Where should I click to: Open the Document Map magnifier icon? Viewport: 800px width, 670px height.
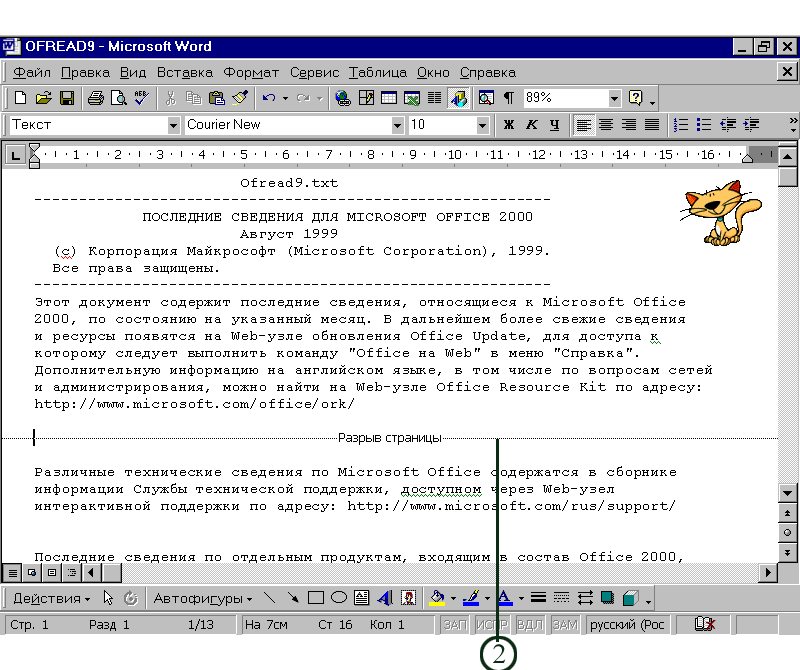(486, 97)
